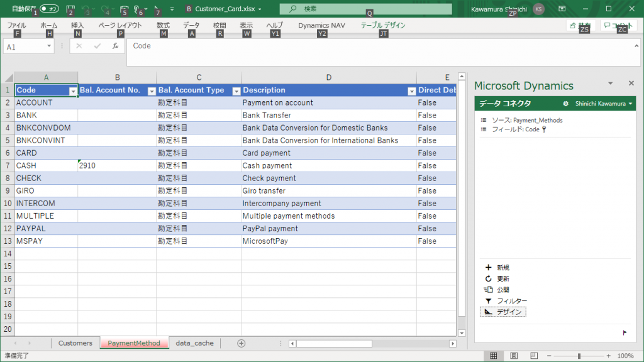Switch to the Customers sheet tab
Screen dimensions: 644x362
tap(75, 343)
